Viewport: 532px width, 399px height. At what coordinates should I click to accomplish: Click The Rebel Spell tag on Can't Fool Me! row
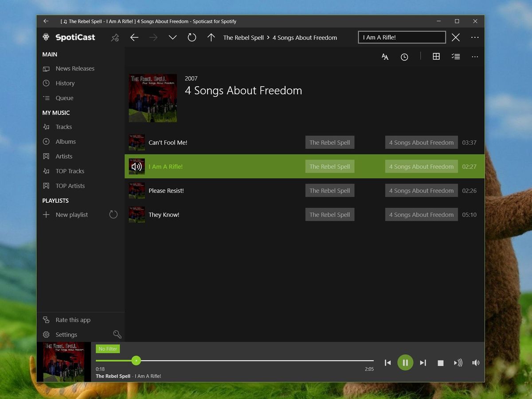(x=330, y=142)
